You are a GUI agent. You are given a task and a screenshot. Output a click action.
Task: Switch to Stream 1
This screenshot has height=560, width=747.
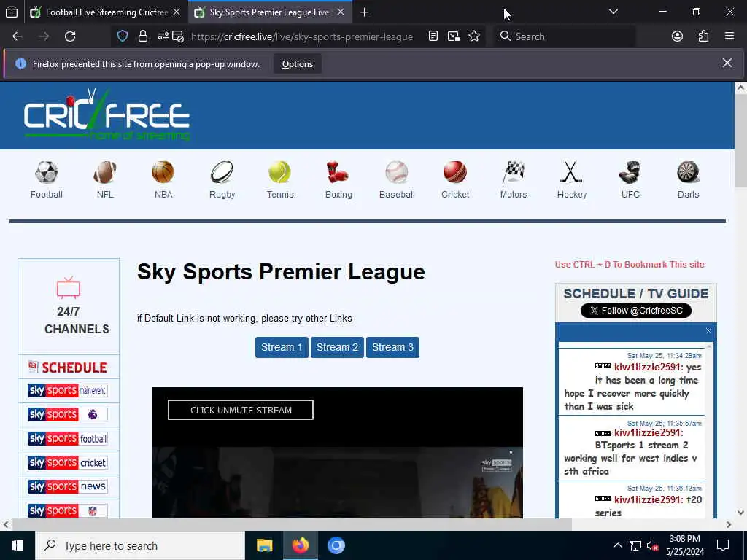[x=282, y=347]
